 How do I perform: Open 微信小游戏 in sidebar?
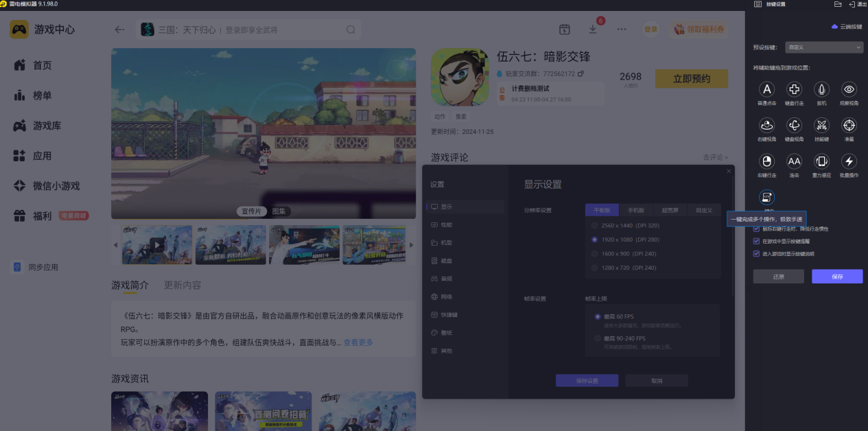point(47,186)
